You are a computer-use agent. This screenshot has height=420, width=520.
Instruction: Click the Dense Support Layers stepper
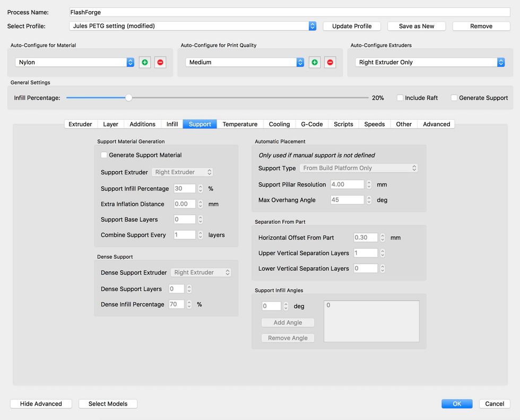189,289
